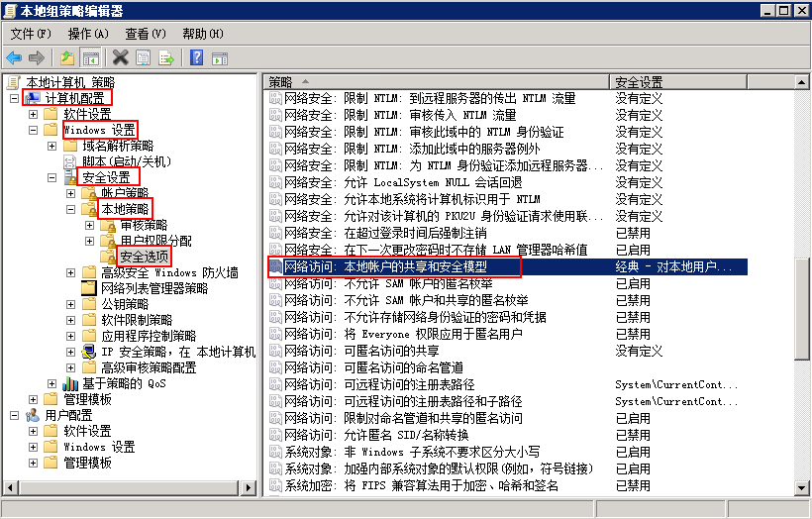Expand 管理模板 under 用户配置
Screen dimensions: 812x519
point(33,463)
